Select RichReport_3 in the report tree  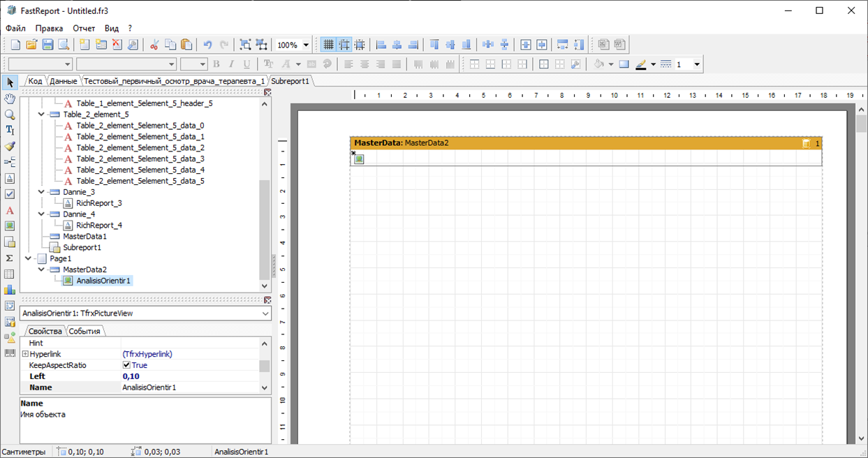pos(98,203)
